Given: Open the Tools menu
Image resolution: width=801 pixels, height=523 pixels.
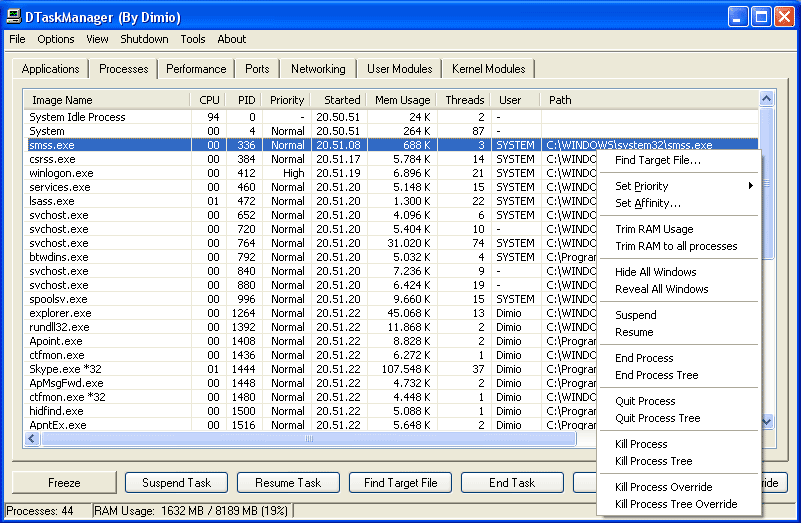Looking at the screenshot, I should click(x=193, y=39).
